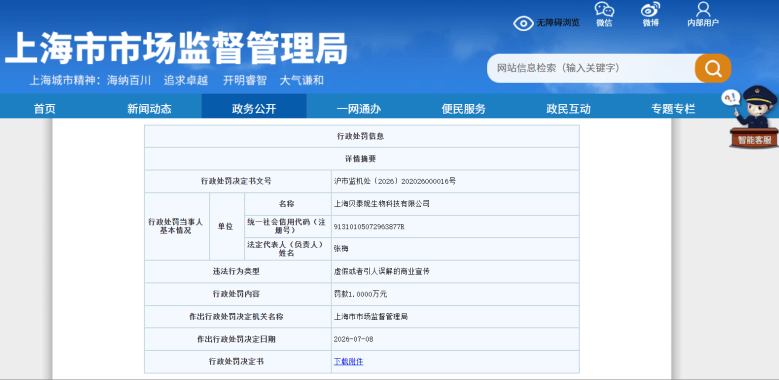Image resolution: width=779 pixels, height=380 pixels.
Task: Click the 单位 label cell
Action: tap(227, 227)
